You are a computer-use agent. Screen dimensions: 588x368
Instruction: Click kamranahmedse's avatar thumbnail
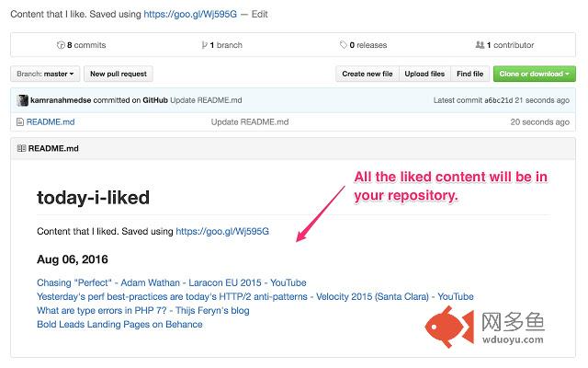[x=22, y=100]
